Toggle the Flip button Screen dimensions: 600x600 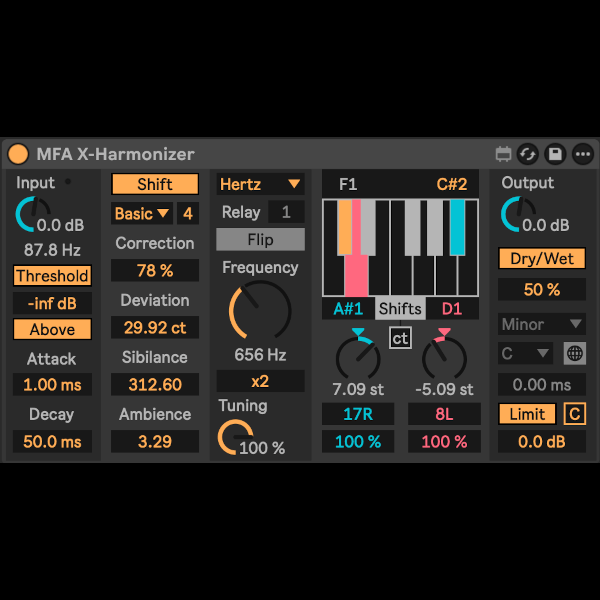[x=260, y=240]
